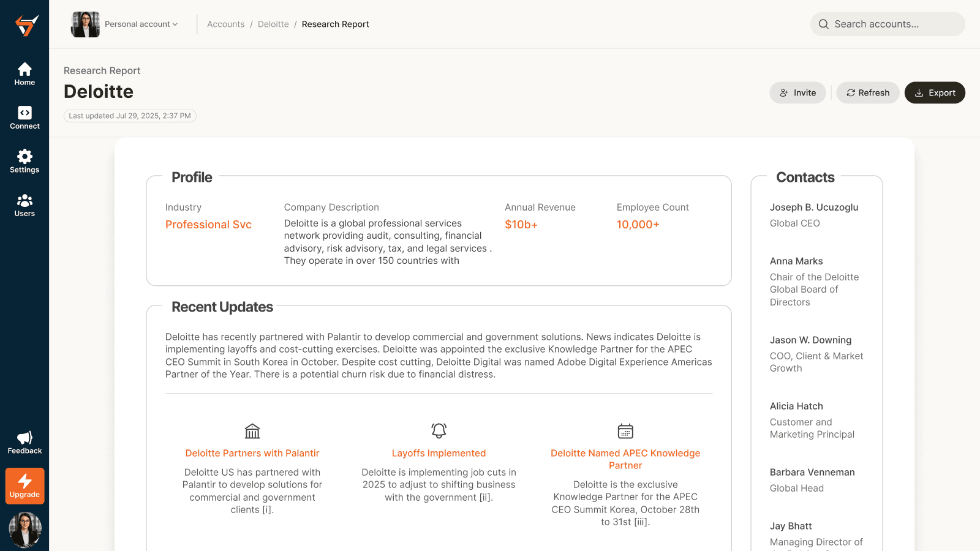Navigate to Accounts breadcrumb
Viewport: 980px width, 551px height.
pyautogui.click(x=225, y=24)
